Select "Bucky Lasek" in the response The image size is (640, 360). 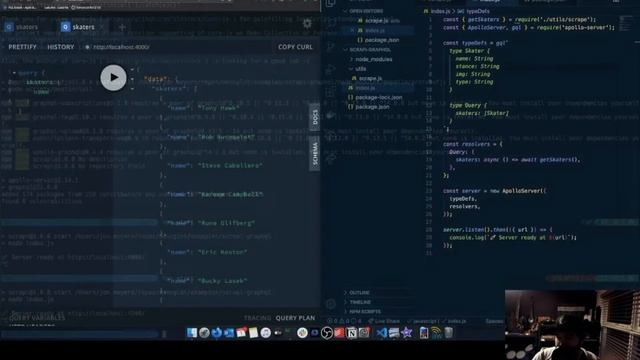click(222, 281)
